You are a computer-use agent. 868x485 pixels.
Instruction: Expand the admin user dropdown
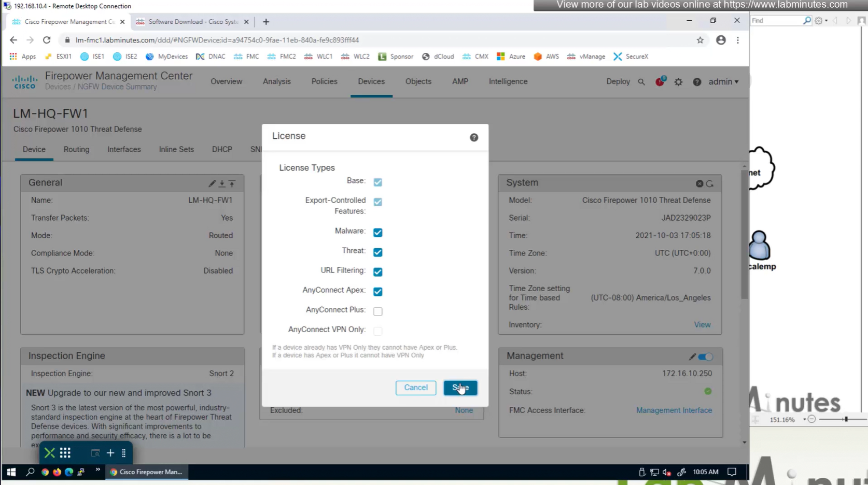(723, 82)
